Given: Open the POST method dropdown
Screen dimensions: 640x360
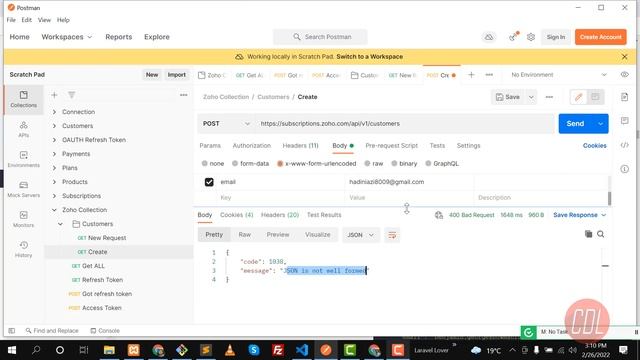Looking at the screenshot, I should pyautogui.click(x=226, y=124).
